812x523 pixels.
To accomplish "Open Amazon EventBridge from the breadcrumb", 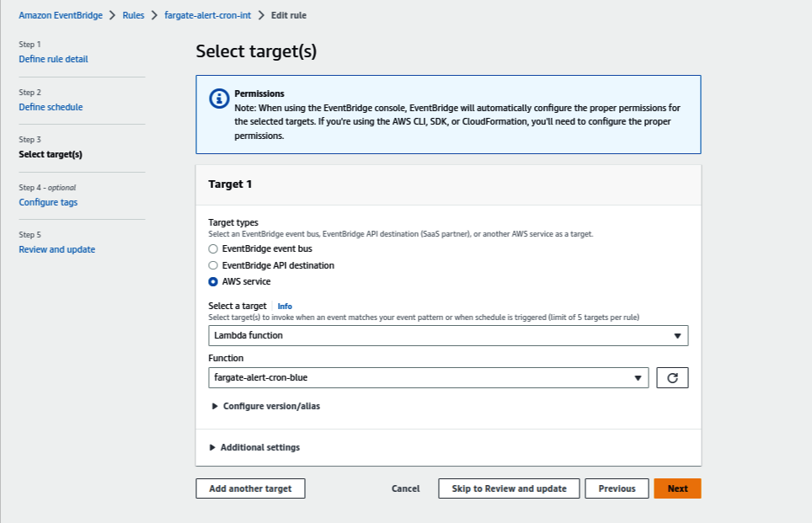I will [61, 14].
